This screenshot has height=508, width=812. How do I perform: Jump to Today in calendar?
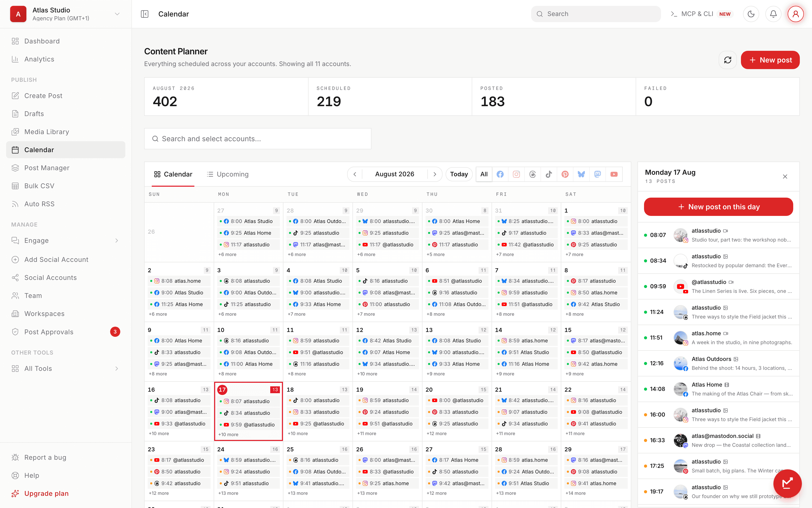[x=459, y=174]
